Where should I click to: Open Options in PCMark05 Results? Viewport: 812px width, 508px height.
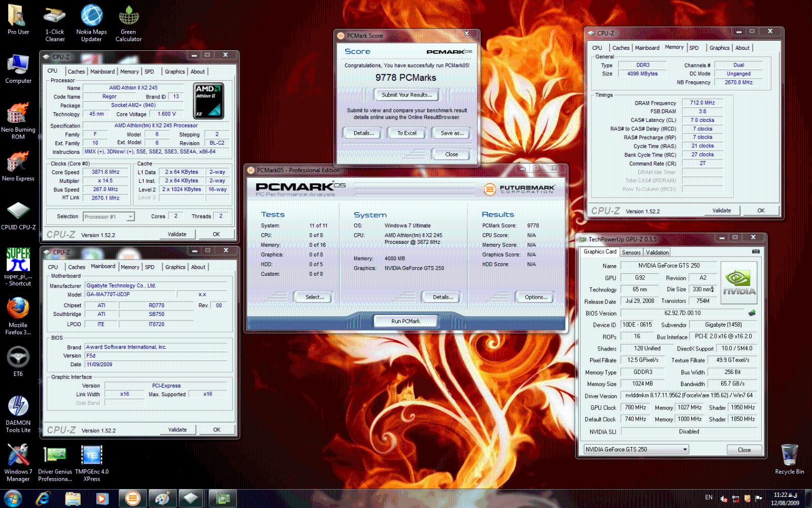tap(536, 297)
